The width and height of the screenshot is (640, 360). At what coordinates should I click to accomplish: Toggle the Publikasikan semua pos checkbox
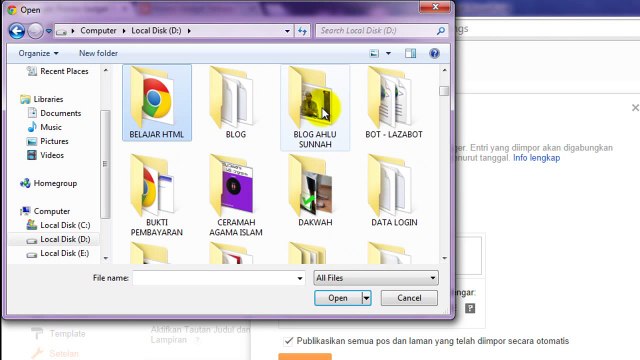tap(289, 341)
